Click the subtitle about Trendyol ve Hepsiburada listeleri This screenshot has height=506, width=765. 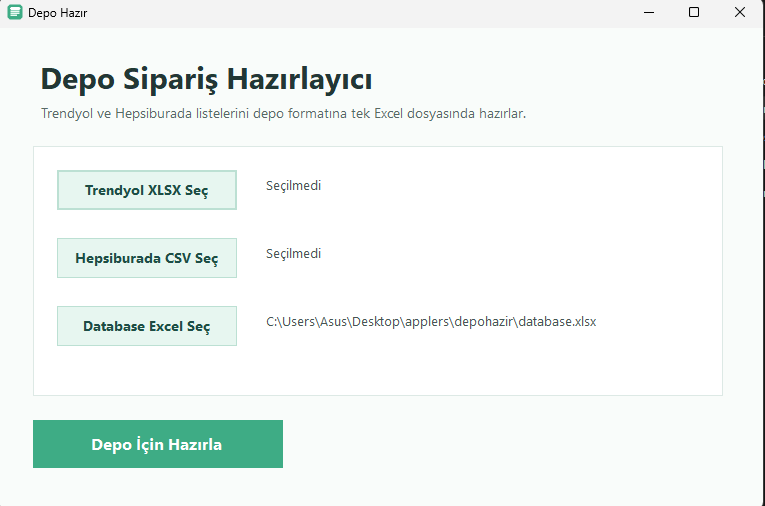click(283, 114)
